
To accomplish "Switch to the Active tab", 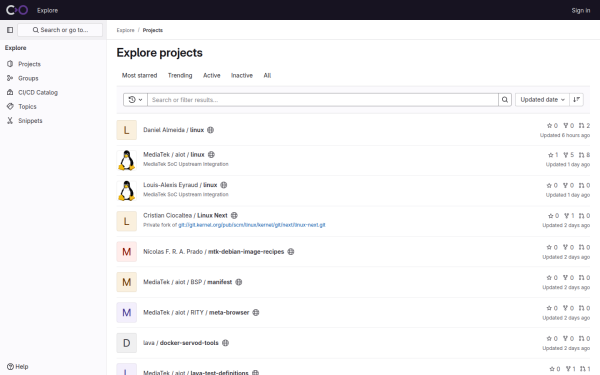I will pyautogui.click(x=212, y=75).
